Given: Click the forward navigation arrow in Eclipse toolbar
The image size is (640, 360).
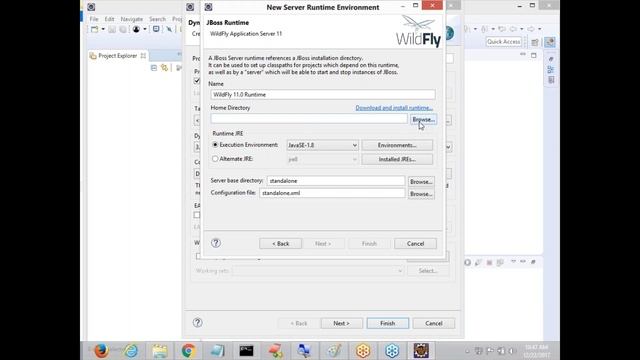Looking at the screenshot, I should (x=531, y=29).
